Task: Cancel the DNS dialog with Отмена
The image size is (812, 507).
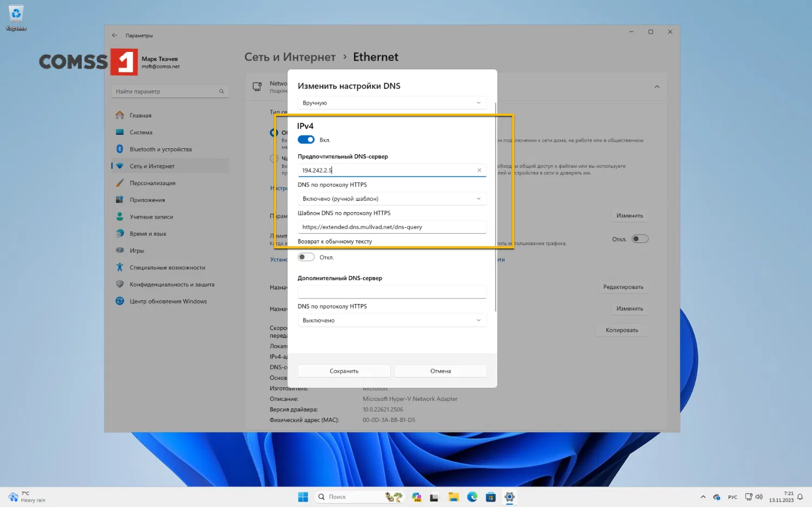Action: (x=441, y=371)
